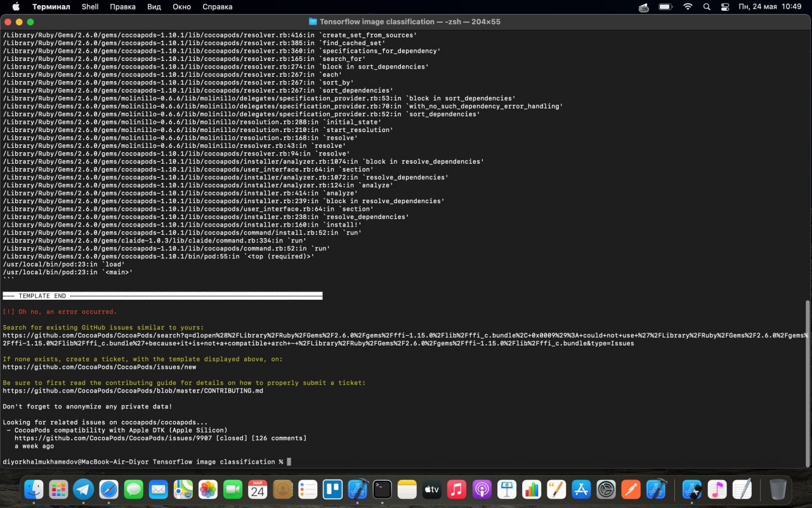Viewport: 812px width, 508px height.
Task: Open the Xcode icon beside Trello
Action: 358,489
